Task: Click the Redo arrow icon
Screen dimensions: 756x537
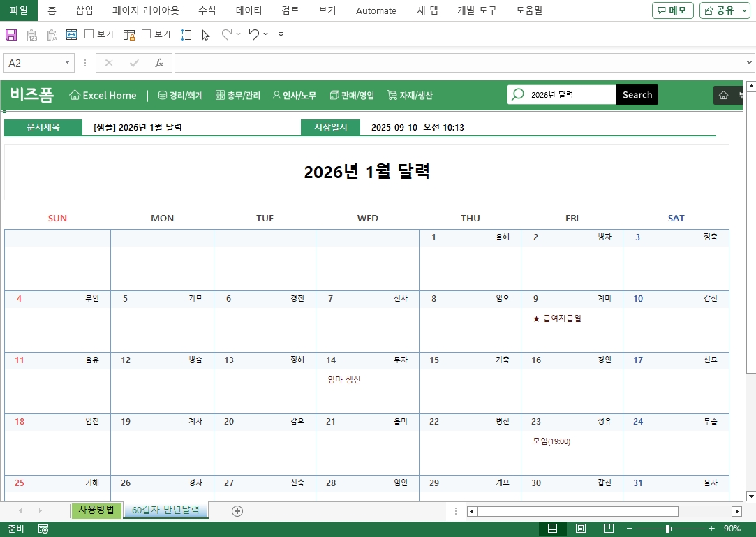Action: (x=227, y=34)
